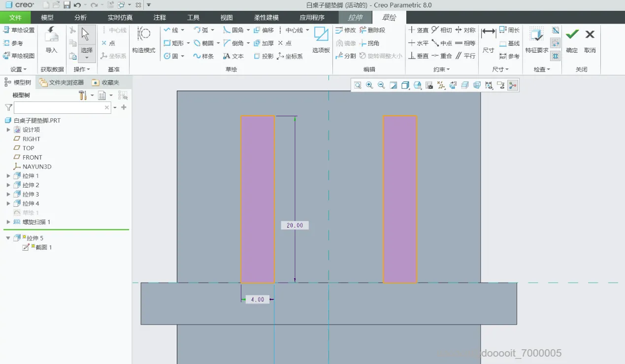This screenshot has width=625, height=364.
Task: Switch to the 模型 ribbon tab
Action: point(47,17)
